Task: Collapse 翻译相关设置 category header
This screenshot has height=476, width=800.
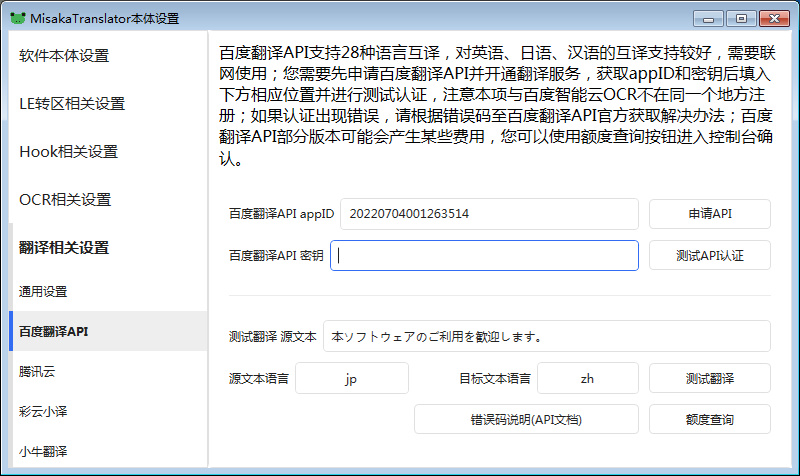Action: pyautogui.click(x=64, y=248)
